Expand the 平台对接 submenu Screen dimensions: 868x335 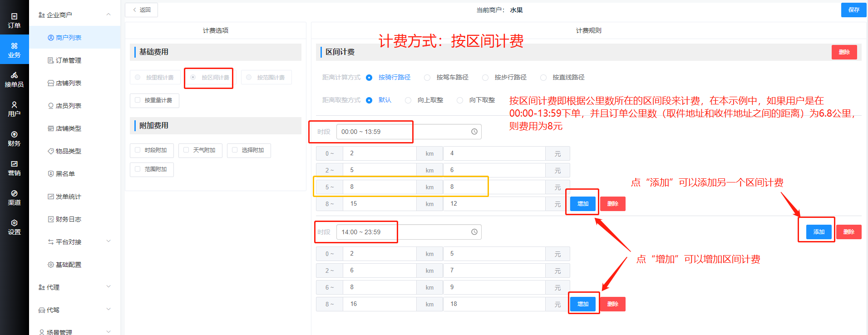click(x=108, y=241)
